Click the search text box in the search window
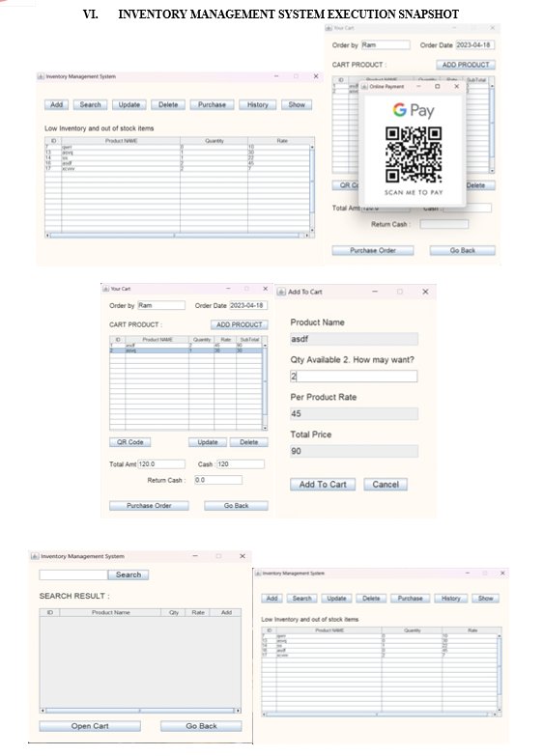The height and width of the screenshot is (756, 543). [73, 574]
